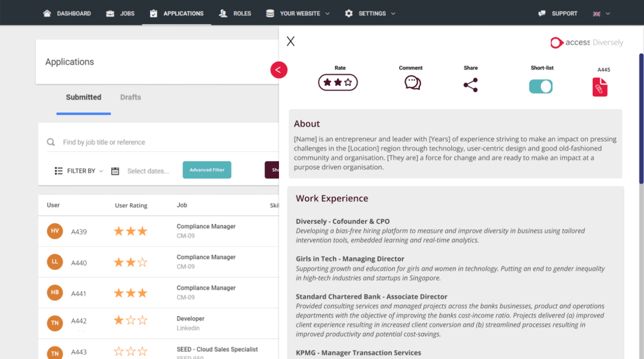Click the HB avatar for A441
Viewport: 644px width, 359px height.
55,292
